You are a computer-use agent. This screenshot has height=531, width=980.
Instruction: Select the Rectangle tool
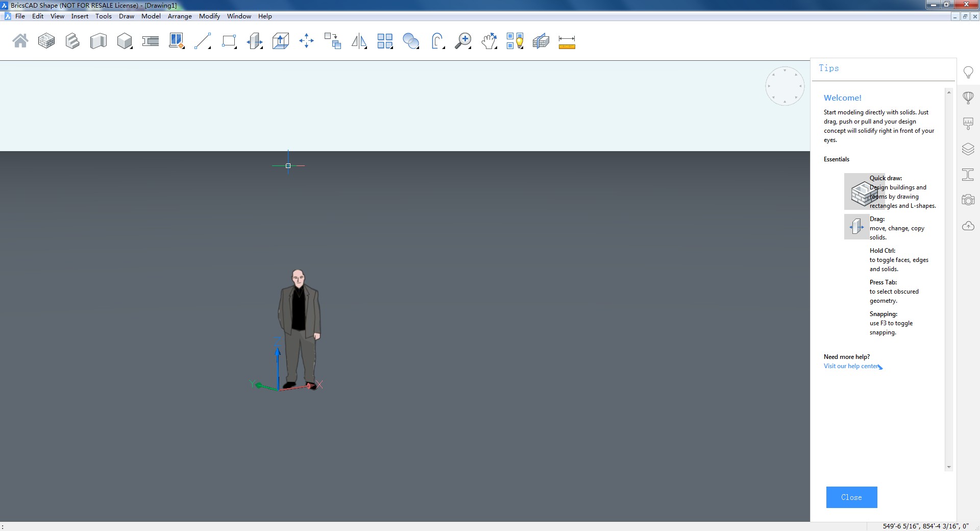tap(229, 41)
